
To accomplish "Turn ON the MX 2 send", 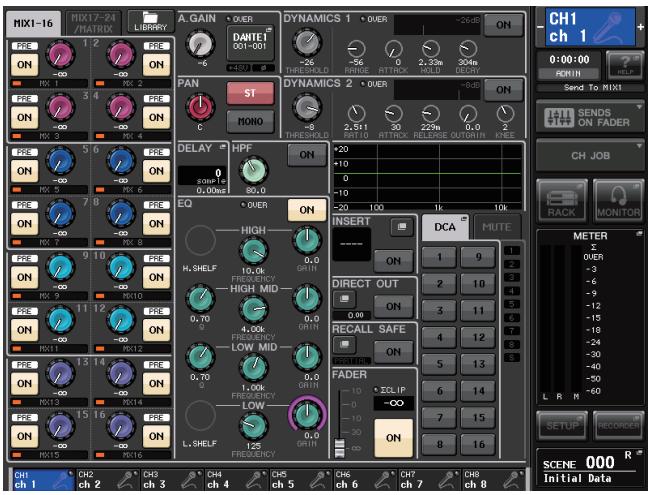I will [x=156, y=65].
